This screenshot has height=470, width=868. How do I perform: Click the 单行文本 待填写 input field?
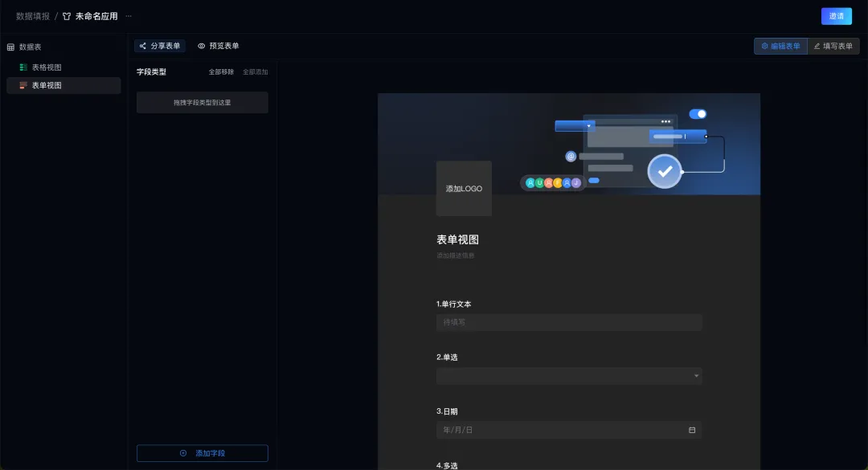tap(569, 322)
